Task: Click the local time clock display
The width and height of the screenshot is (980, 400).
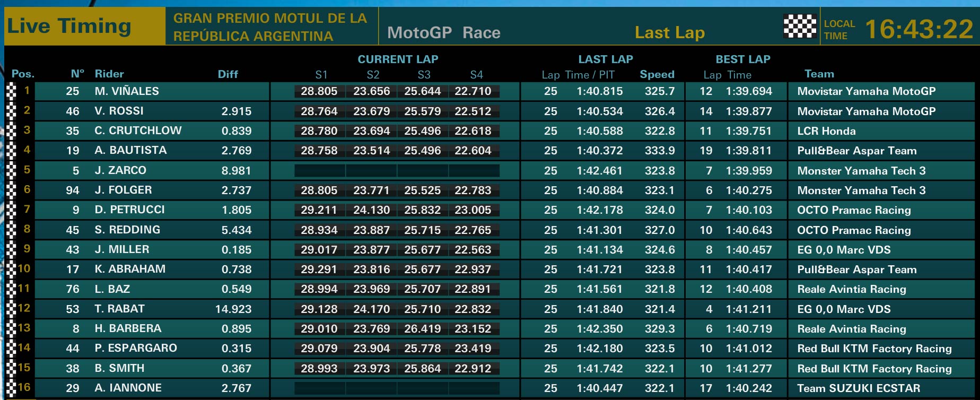Action: pos(920,29)
